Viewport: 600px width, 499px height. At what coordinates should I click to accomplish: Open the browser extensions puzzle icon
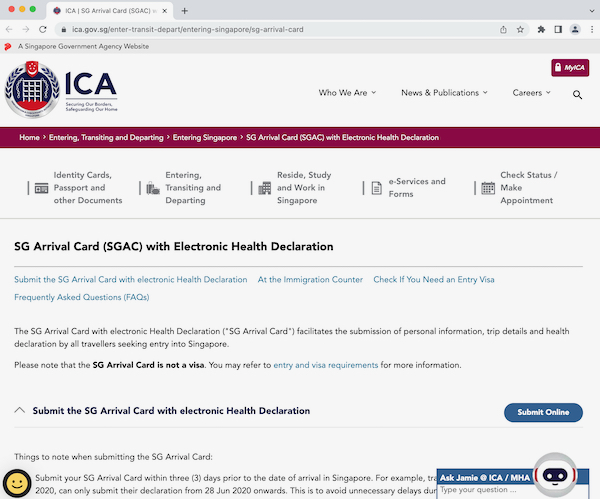(541, 29)
